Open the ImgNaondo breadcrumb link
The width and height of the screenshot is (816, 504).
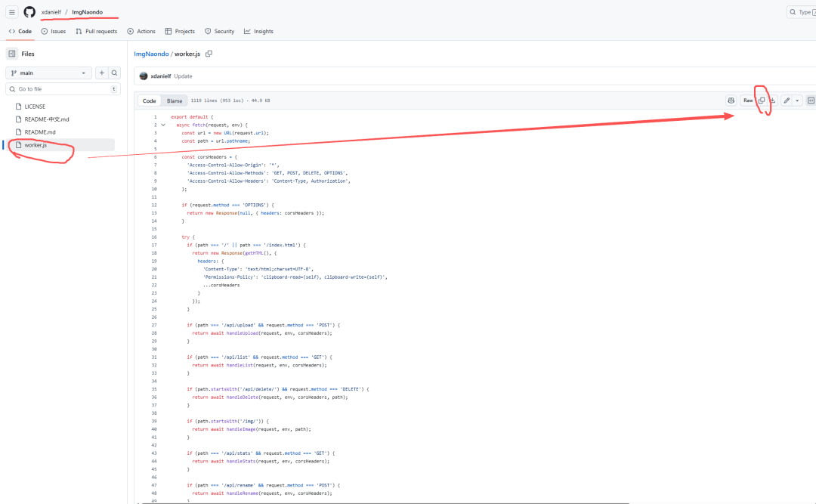coord(151,54)
